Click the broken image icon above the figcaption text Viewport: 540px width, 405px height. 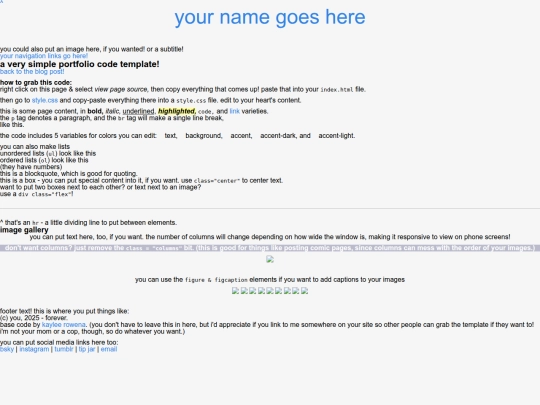[270, 259]
